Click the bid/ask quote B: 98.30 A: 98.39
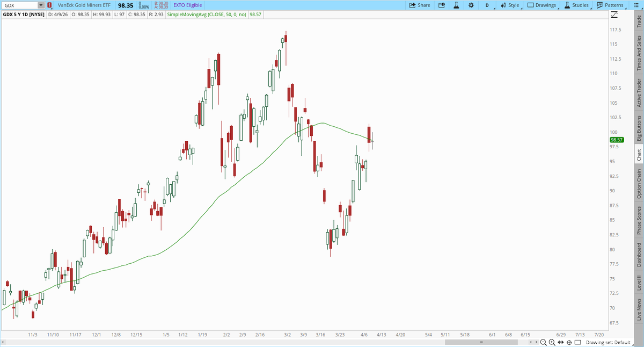 tap(160, 5)
